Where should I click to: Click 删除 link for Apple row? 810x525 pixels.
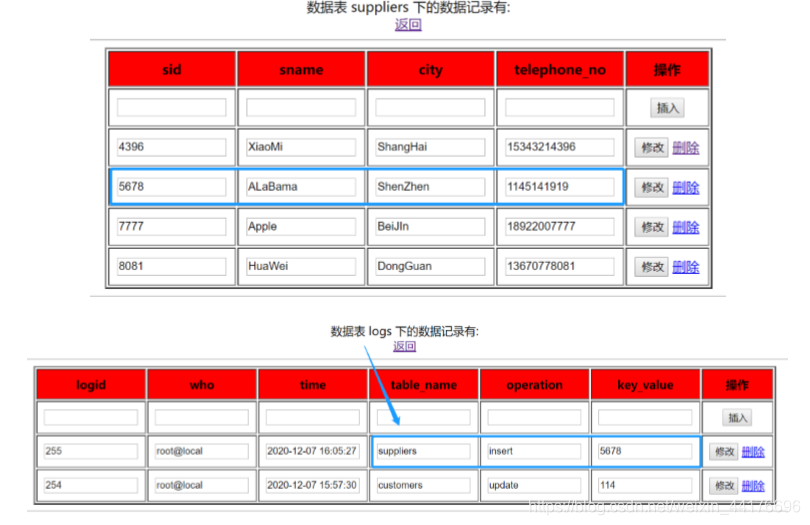[686, 227]
